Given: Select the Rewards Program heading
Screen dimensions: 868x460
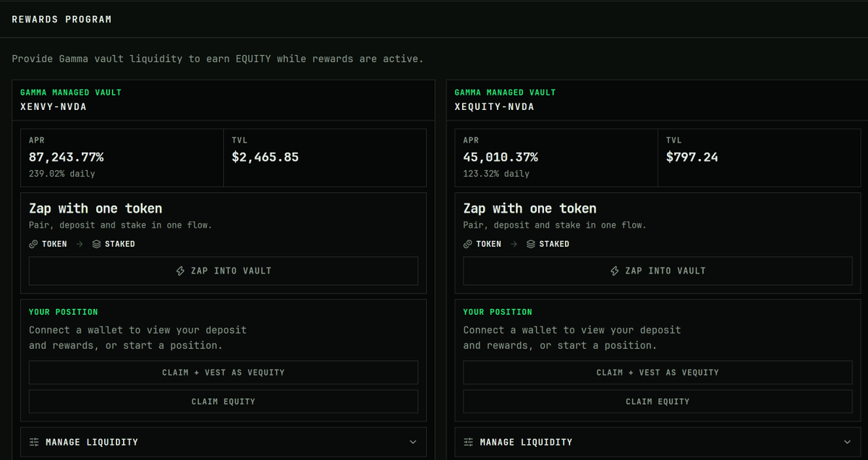Looking at the screenshot, I should click(x=61, y=20).
